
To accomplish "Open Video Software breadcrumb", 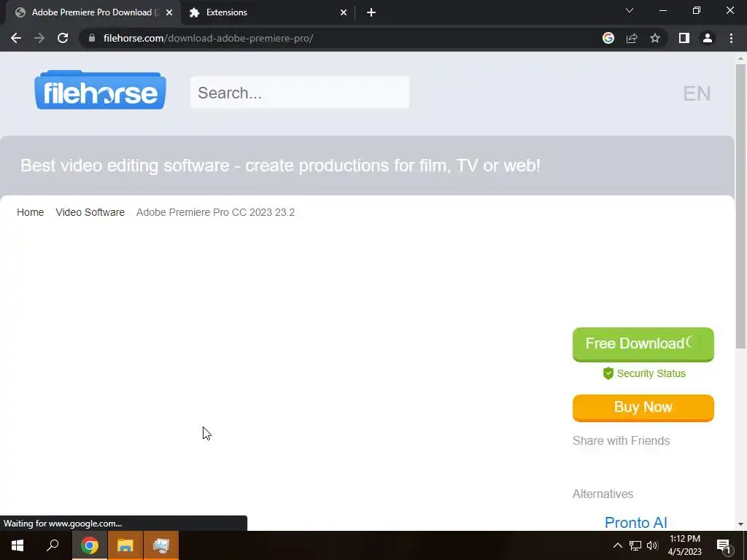I will 90,212.
